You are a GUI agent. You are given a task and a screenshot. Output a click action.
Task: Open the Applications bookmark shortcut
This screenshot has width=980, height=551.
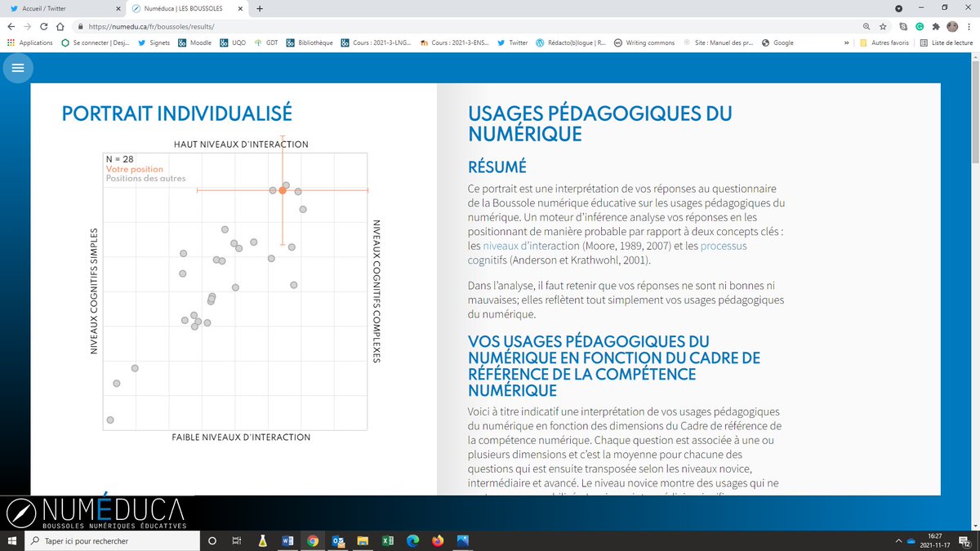tap(29, 42)
